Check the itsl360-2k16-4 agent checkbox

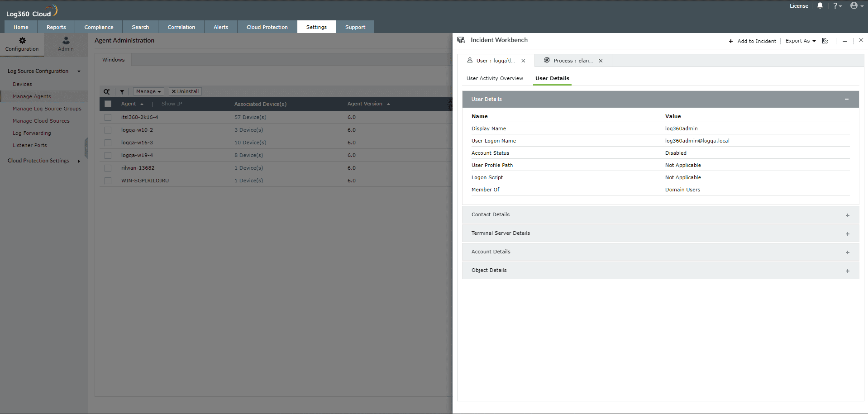click(108, 117)
